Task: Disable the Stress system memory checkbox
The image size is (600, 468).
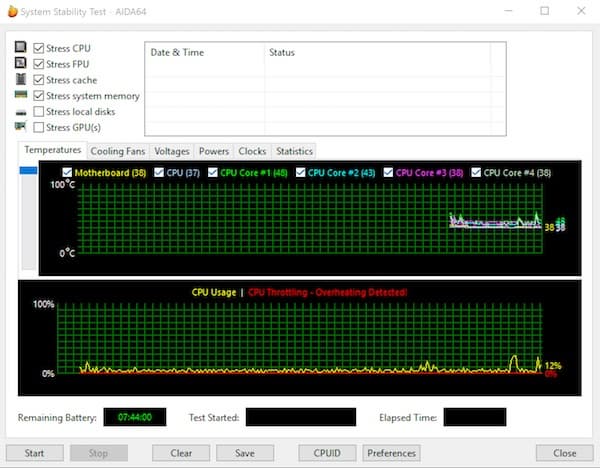Action: pos(38,96)
